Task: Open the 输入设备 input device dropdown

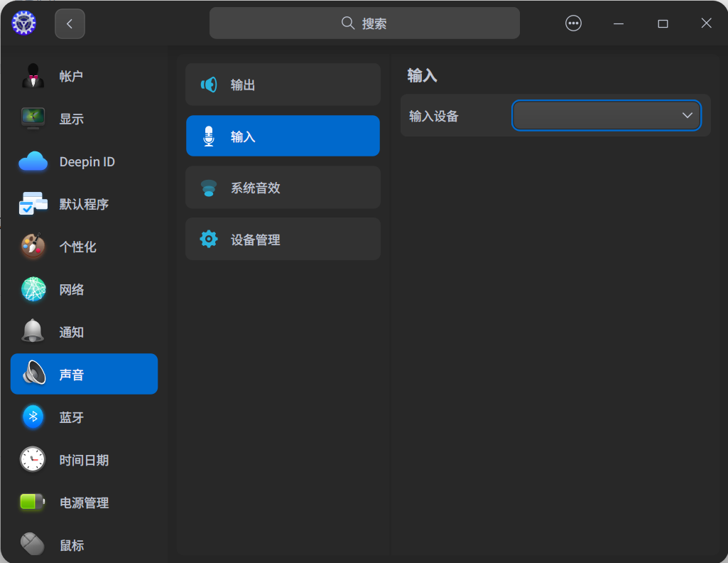Action: (x=606, y=115)
